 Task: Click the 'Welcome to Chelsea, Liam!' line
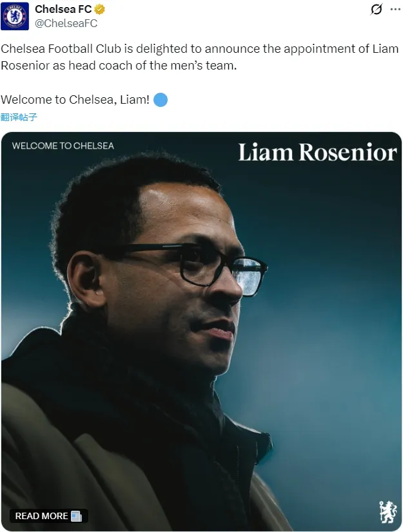point(75,100)
